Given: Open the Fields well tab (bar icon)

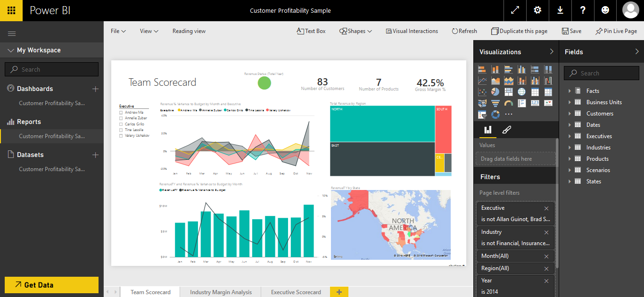Looking at the screenshot, I should point(488,130).
